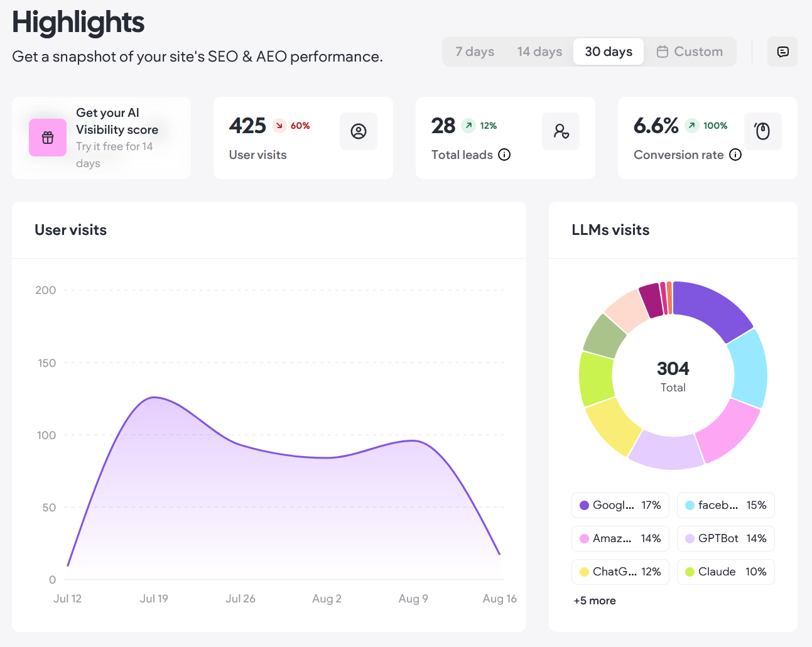Click the calendar icon in Custom
Image resolution: width=812 pixels, height=647 pixels.
(x=662, y=52)
